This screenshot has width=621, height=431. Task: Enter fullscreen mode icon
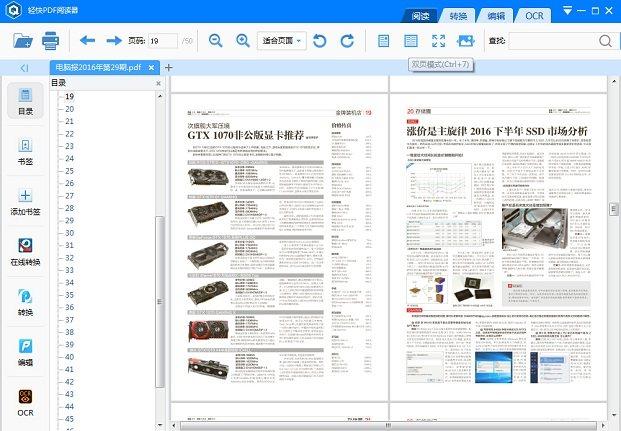[438, 40]
